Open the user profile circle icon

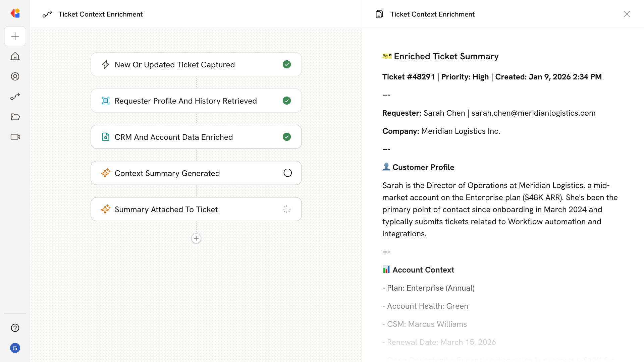pyautogui.click(x=15, y=76)
